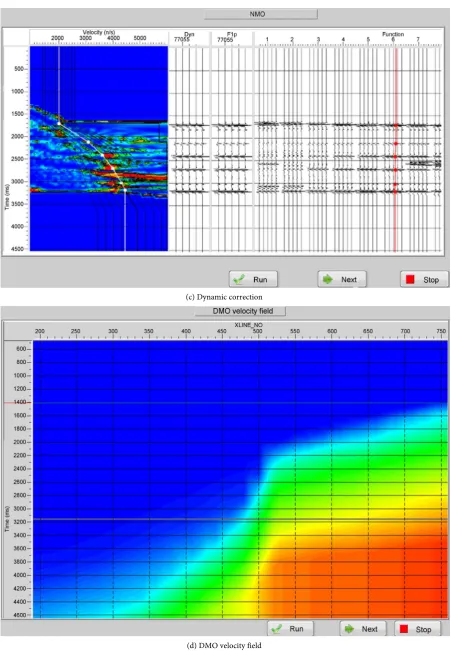
Task: Click the NMO title bar button
Action: coord(261,14)
